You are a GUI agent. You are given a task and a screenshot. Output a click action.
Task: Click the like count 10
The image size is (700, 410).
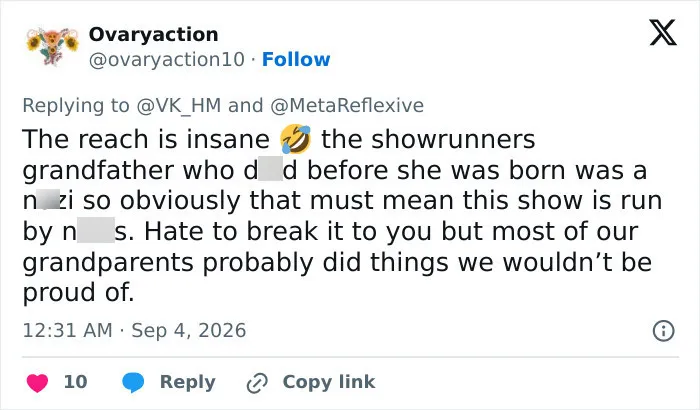(75, 382)
